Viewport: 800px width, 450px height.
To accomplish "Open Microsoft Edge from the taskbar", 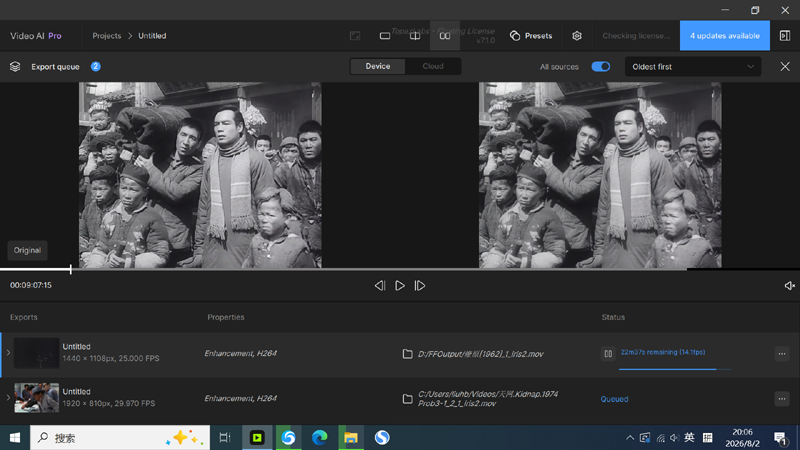I will pos(320,438).
